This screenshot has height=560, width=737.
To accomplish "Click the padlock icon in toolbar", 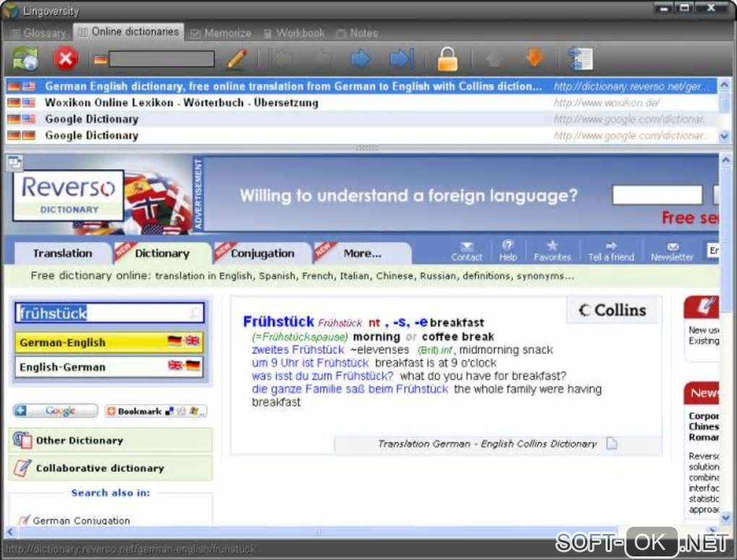I will (447, 59).
